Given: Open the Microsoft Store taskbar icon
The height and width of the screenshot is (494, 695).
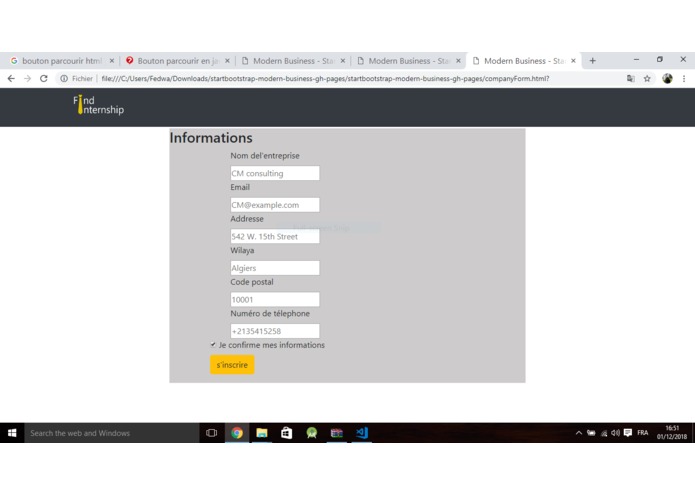Looking at the screenshot, I should [x=286, y=433].
